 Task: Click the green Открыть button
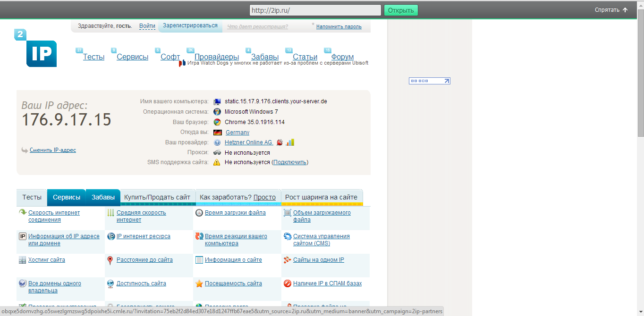pyautogui.click(x=401, y=10)
